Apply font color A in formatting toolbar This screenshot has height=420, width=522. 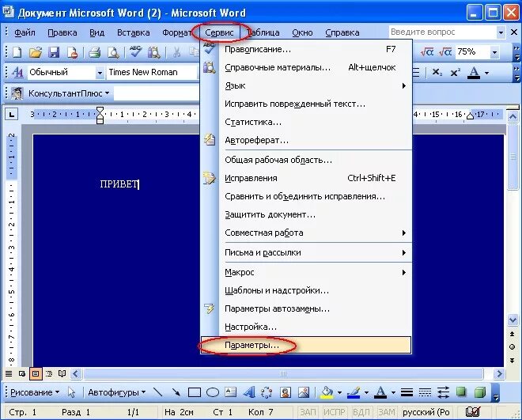tap(474, 72)
